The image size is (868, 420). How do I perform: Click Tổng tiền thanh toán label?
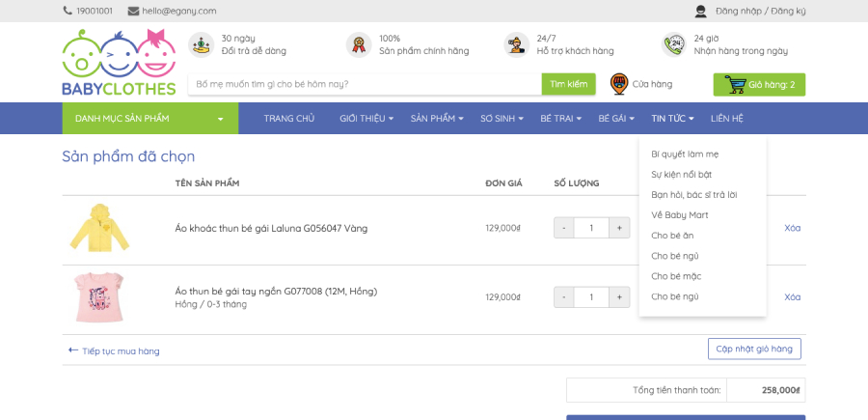(677, 390)
